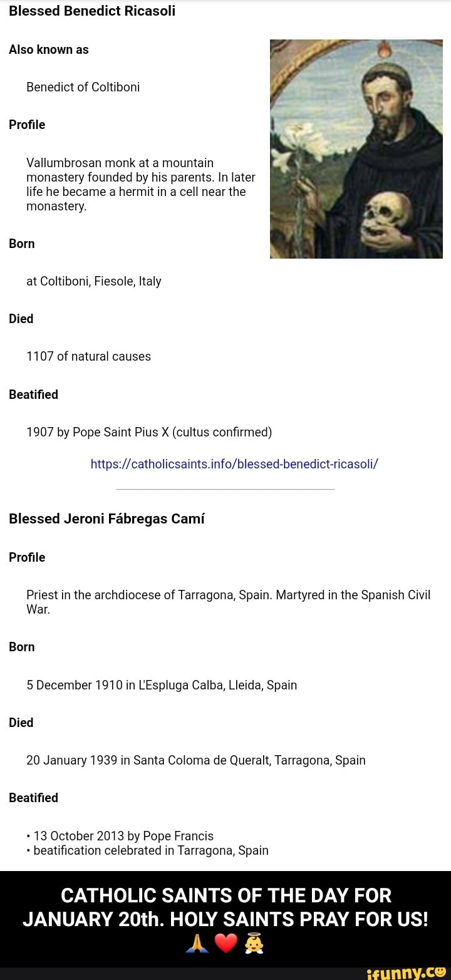Click the 'Also known as' label
451x980 pixels.
(49, 49)
